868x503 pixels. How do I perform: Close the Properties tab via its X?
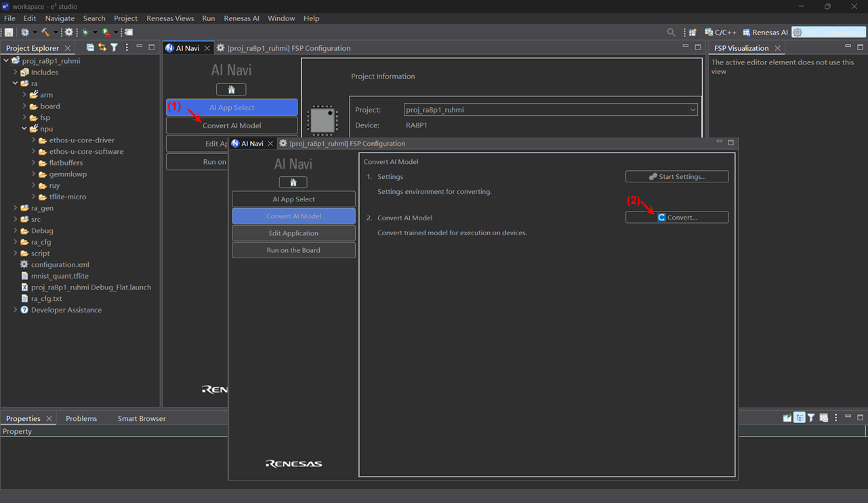(49, 418)
